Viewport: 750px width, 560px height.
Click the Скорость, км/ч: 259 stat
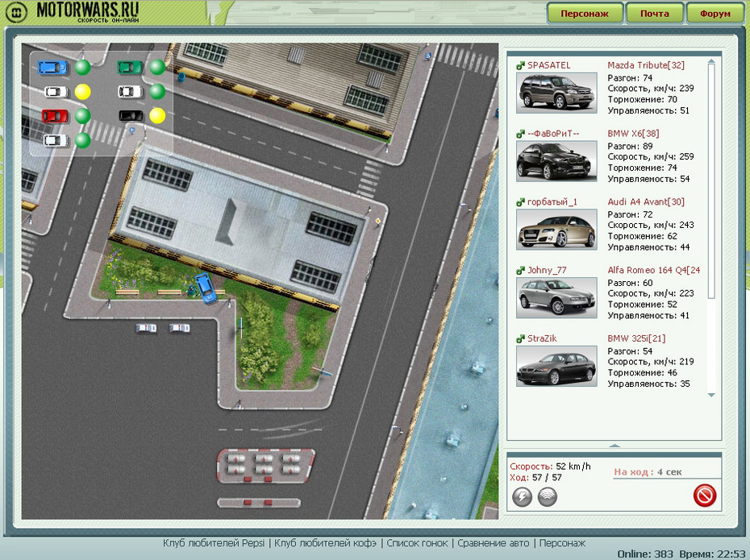coord(651,157)
